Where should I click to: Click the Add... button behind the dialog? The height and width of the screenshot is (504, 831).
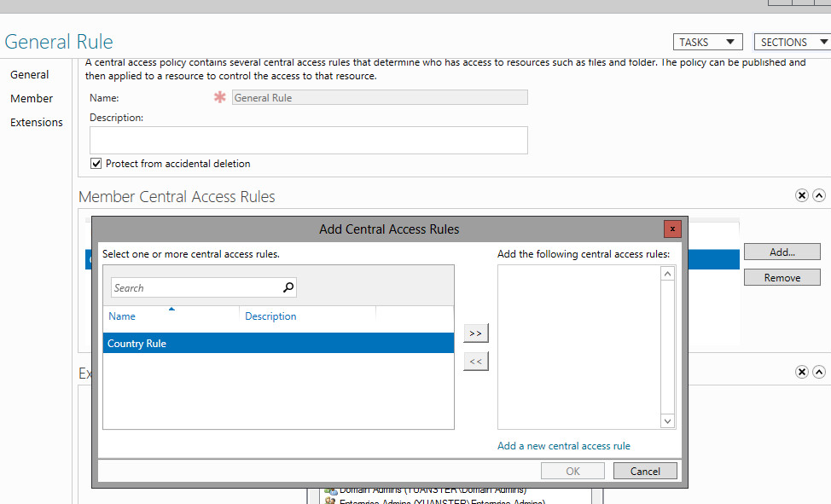(x=782, y=252)
